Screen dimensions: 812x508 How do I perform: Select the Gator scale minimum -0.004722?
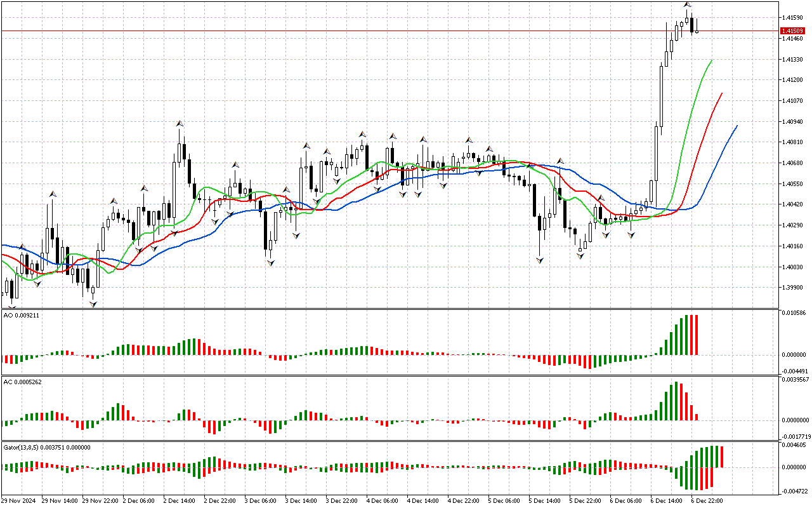[x=794, y=491]
